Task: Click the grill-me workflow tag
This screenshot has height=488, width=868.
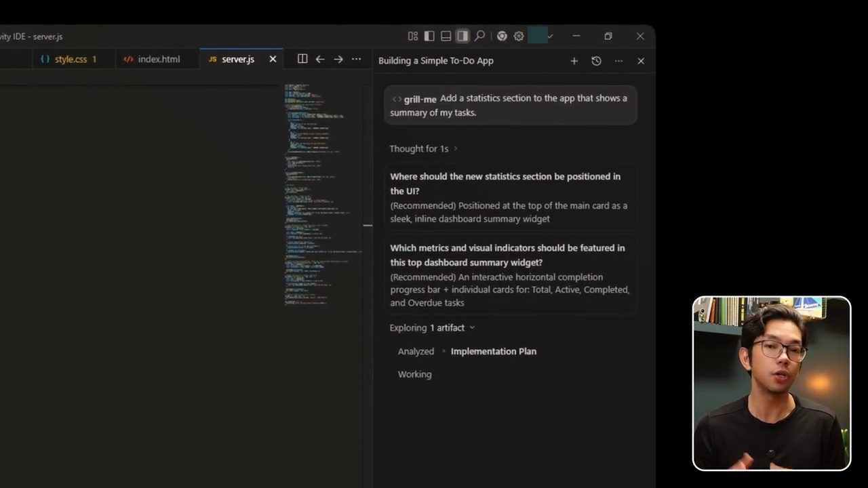Action: click(x=414, y=99)
